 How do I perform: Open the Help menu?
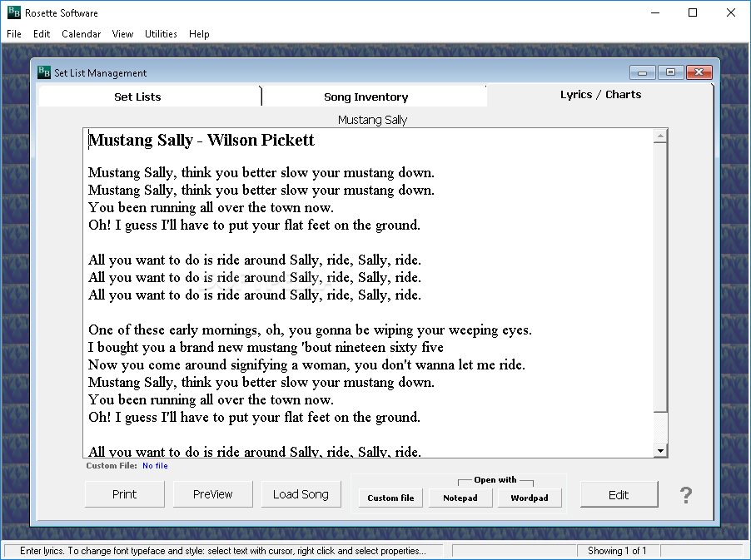(199, 34)
